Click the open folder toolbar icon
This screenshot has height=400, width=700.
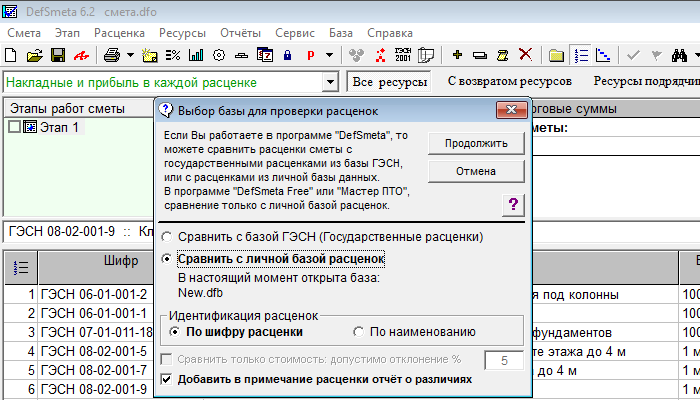pyautogui.click(x=34, y=54)
